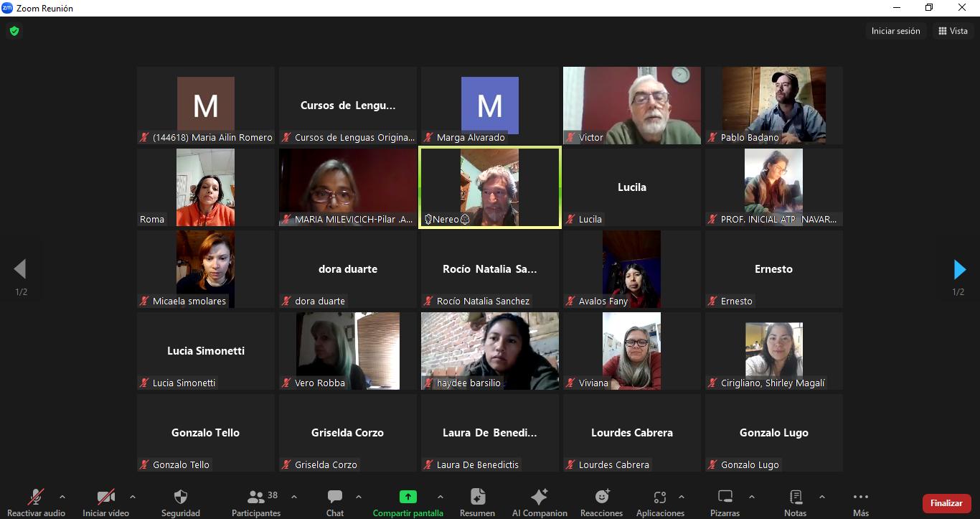Toggle Reactivar audio microphone

[36, 497]
